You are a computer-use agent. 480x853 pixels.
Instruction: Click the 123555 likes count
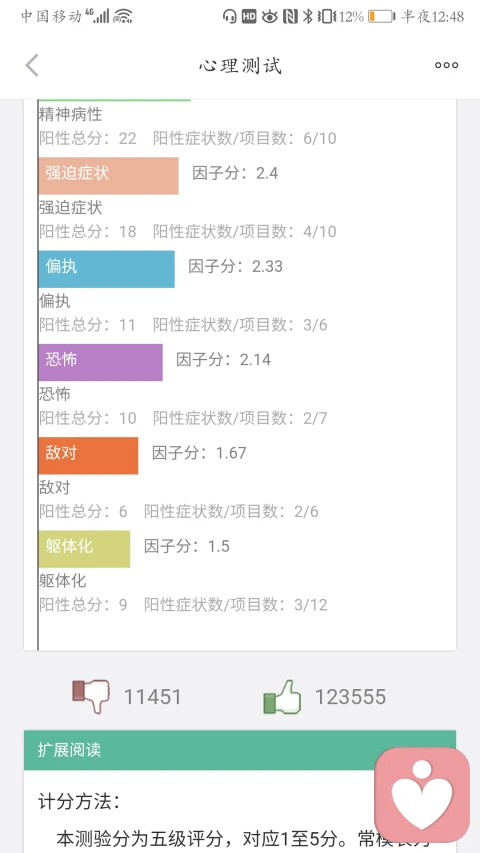[350, 697]
